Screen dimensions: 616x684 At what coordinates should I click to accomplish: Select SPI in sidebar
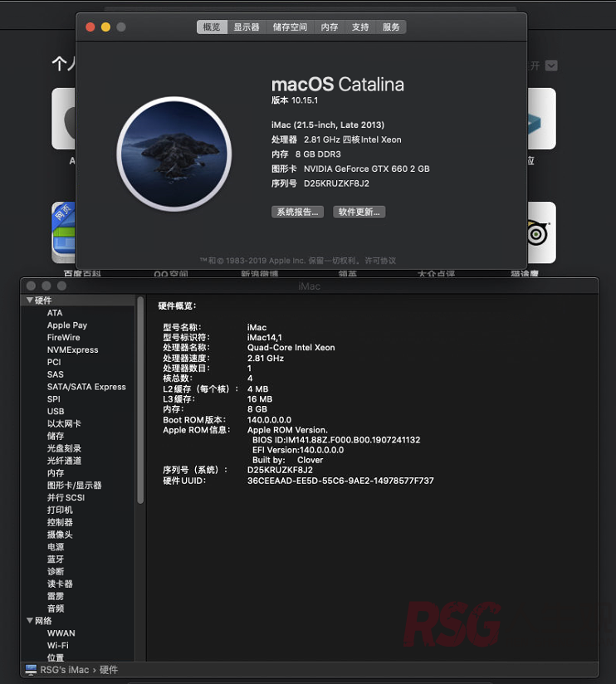54,399
